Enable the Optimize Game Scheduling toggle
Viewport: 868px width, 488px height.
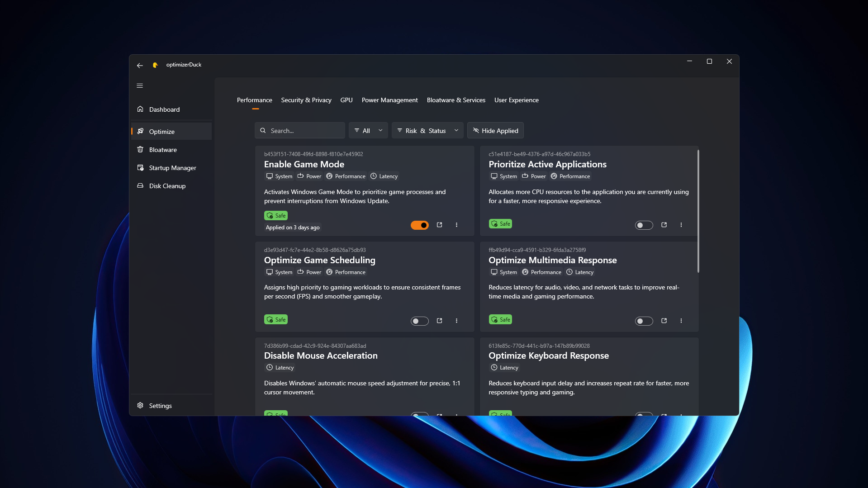click(419, 321)
